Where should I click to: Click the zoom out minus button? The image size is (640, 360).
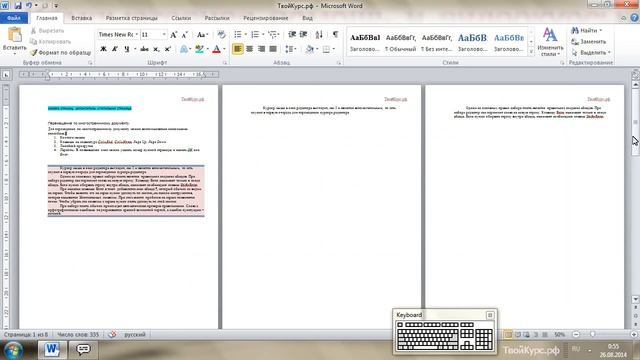(x=576, y=334)
